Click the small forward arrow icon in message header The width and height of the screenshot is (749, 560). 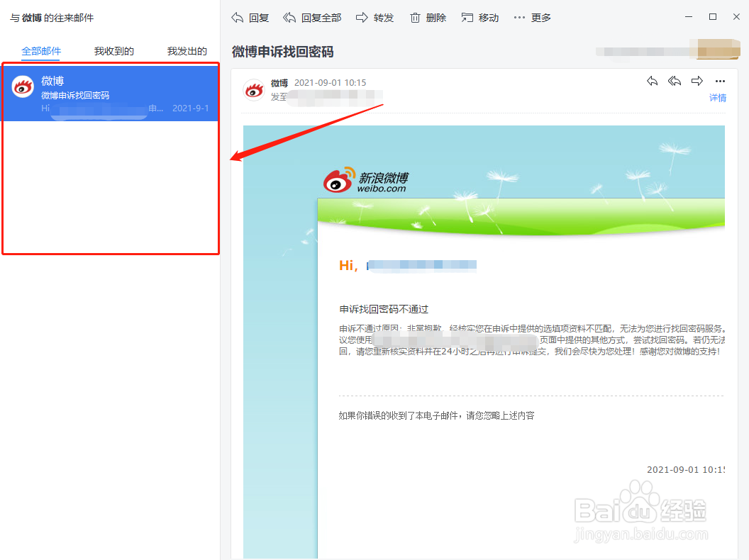tap(697, 81)
